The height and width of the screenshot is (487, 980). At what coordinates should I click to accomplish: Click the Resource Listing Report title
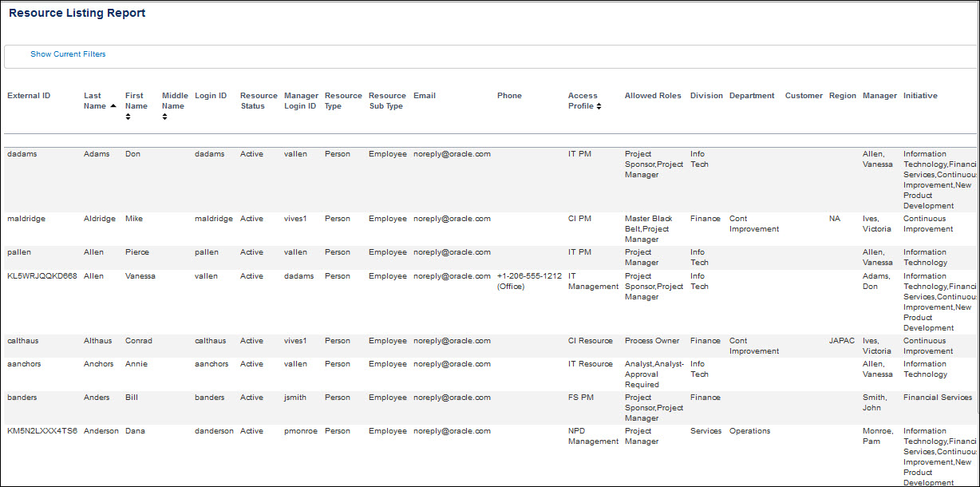77,14
